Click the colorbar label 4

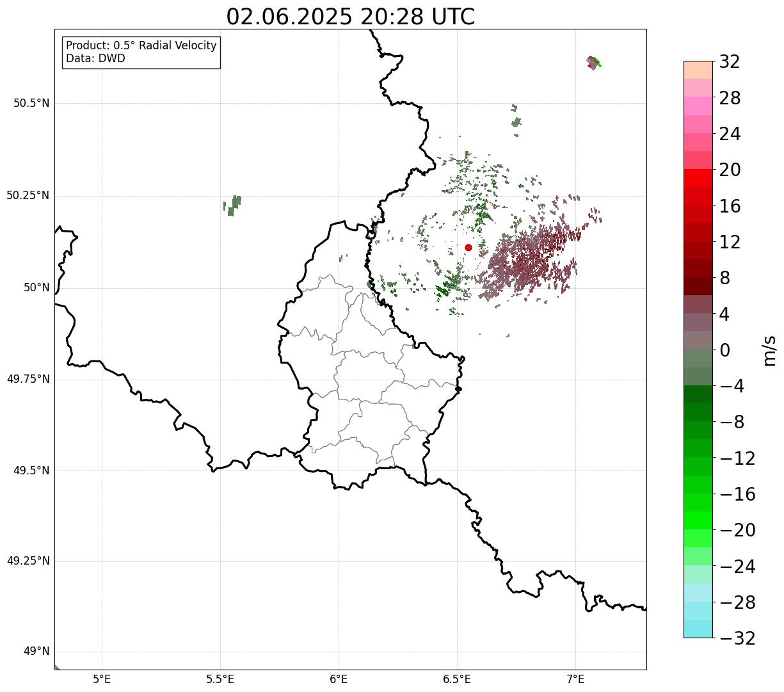724,314
